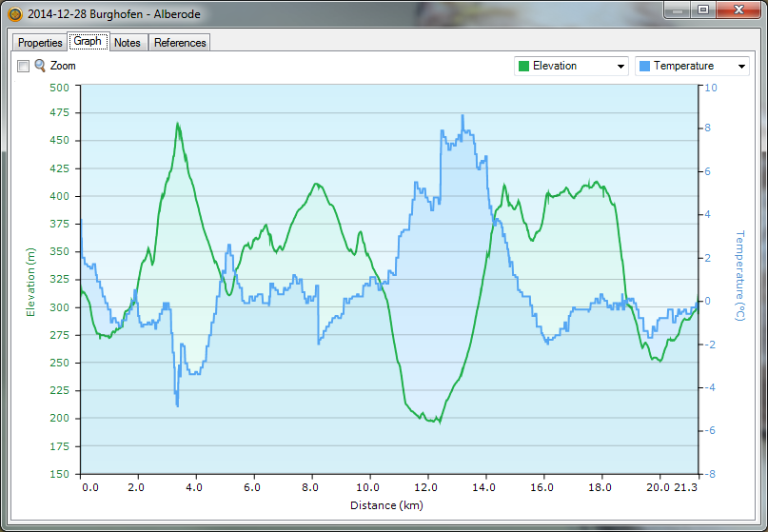Click the green Elevation color swatch

pyautogui.click(x=523, y=66)
